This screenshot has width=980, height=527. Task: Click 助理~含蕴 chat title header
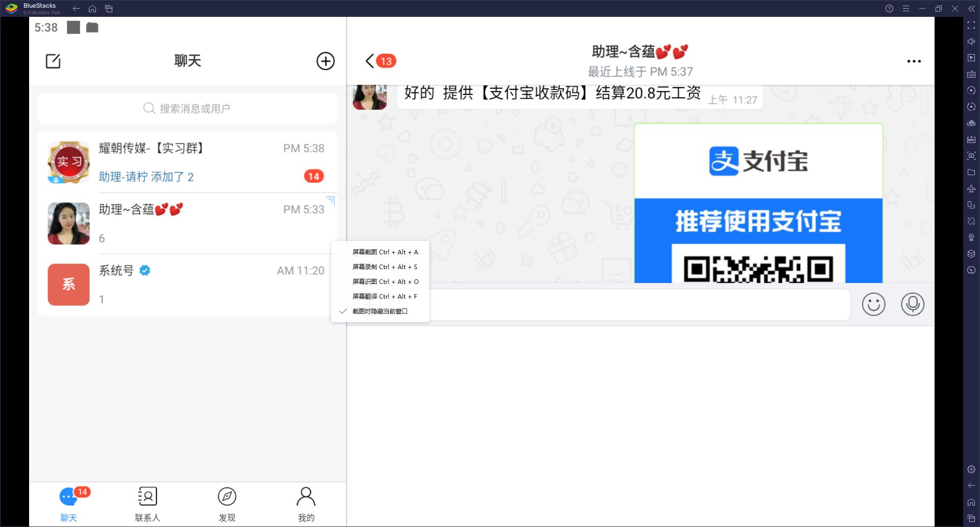point(640,52)
